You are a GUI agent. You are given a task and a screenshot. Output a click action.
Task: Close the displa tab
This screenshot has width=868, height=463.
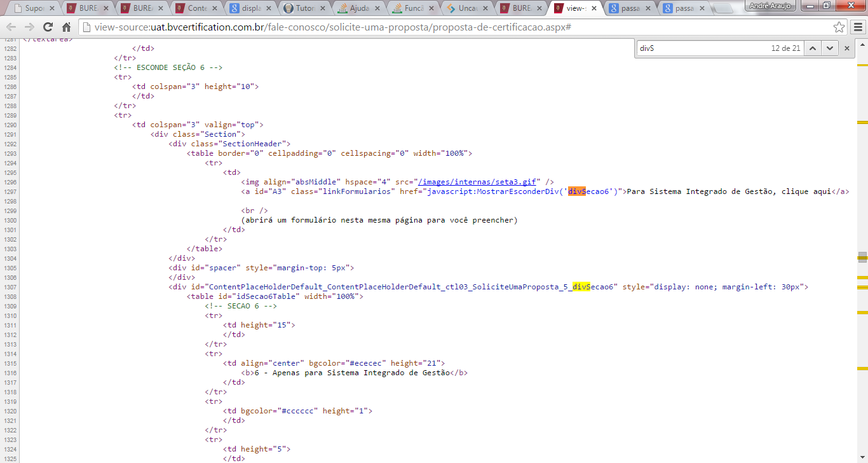tap(269, 9)
